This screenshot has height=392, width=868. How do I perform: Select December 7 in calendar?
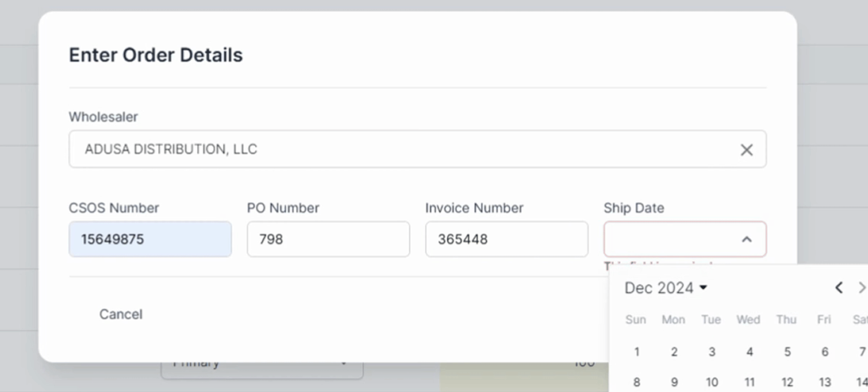(862, 352)
